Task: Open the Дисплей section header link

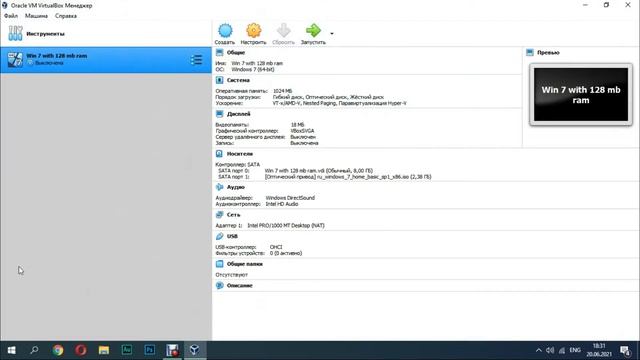Action: coord(238,114)
